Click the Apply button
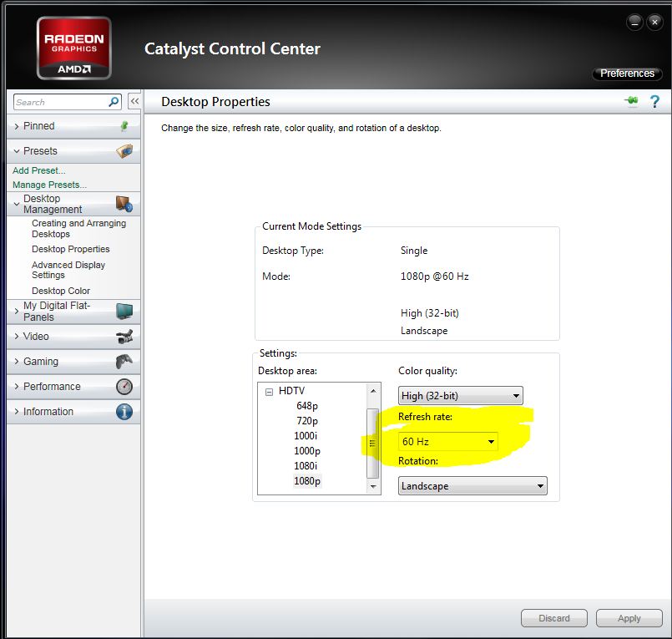Screen dimensions: 672x639 [629, 618]
